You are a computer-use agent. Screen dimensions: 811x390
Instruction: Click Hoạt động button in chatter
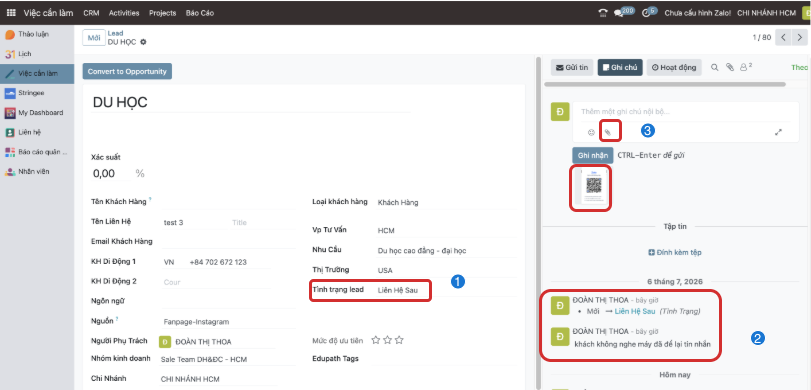674,67
